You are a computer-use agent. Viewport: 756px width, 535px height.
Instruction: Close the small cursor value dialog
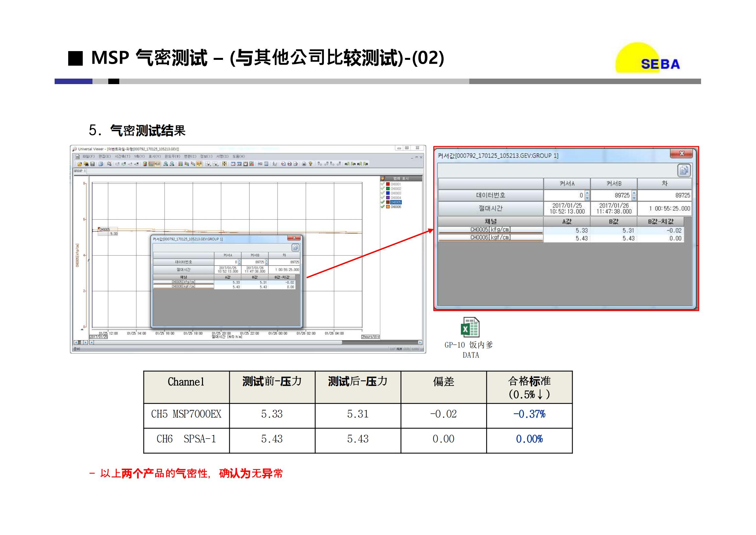pos(294,238)
